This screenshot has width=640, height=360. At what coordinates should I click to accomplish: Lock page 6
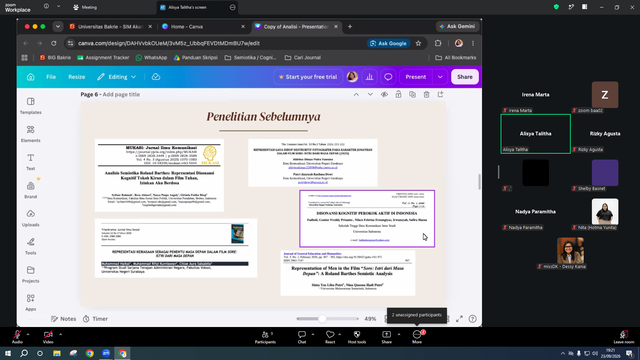click(x=398, y=94)
